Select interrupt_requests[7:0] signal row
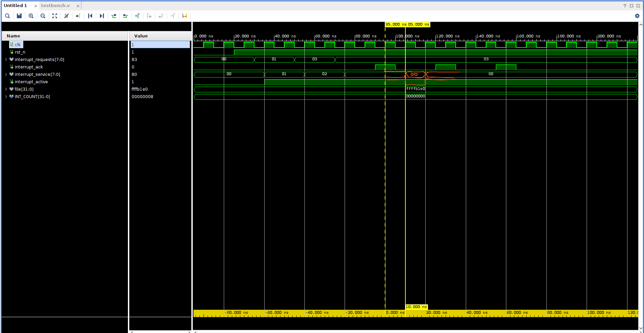The height and width of the screenshot is (333, 644). (39, 60)
